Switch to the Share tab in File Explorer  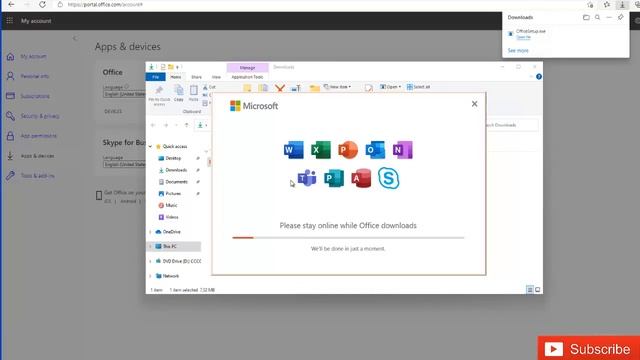point(196,77)
